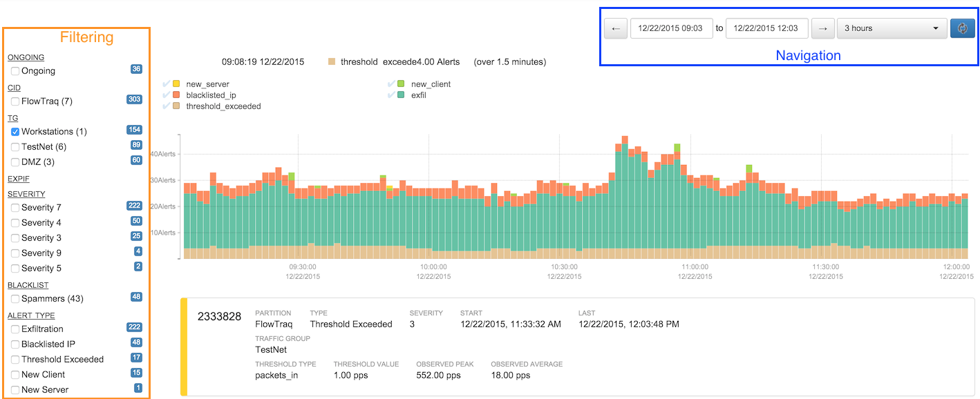Click the ALERT TYPE section heading
Image resolution: width=980 pixels, height=399 pixels.
click(x=31, y=315)
